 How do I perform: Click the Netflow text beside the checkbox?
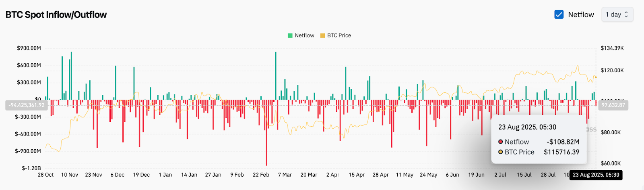tap(581, 15)
